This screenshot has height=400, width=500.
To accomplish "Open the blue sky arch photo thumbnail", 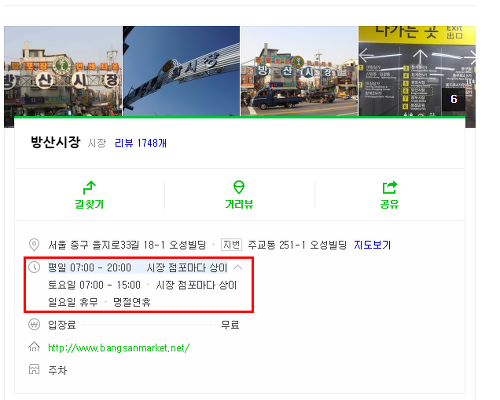I will click(181, 71).
